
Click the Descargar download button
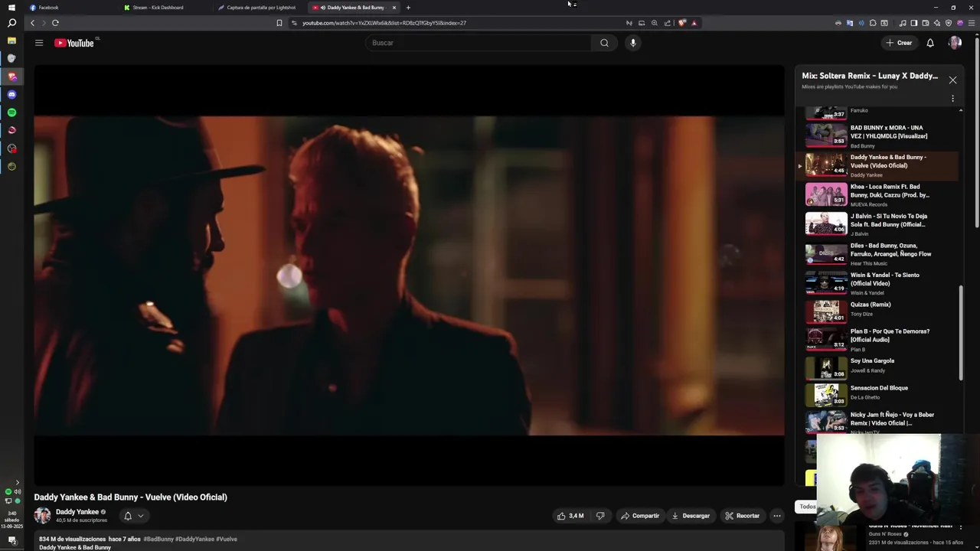691,516
